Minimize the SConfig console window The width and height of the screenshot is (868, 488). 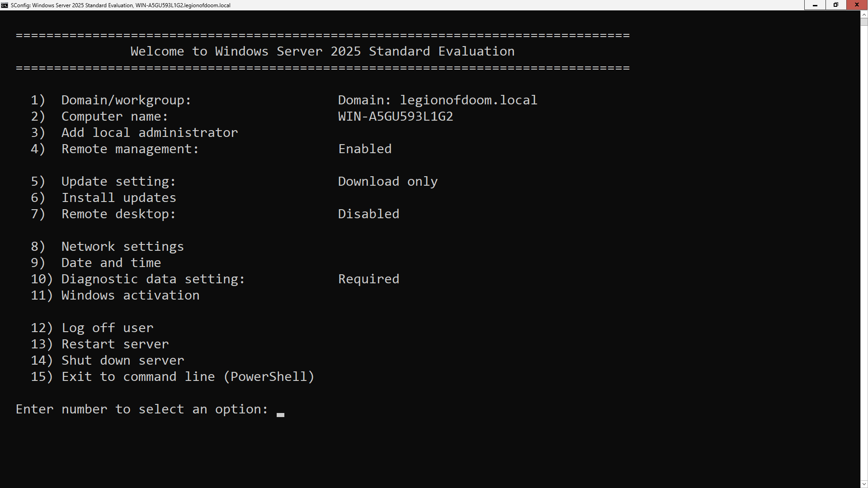pos(815,5)
